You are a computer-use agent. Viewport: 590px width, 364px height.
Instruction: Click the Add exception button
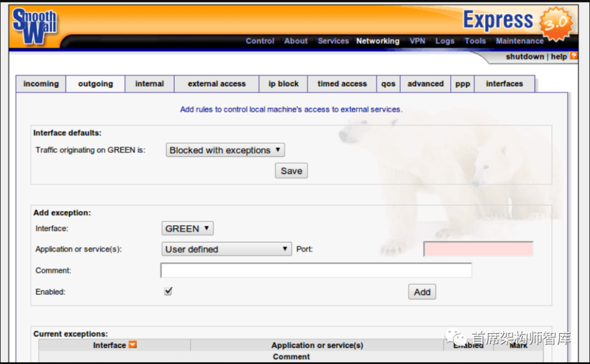point(422,291)
